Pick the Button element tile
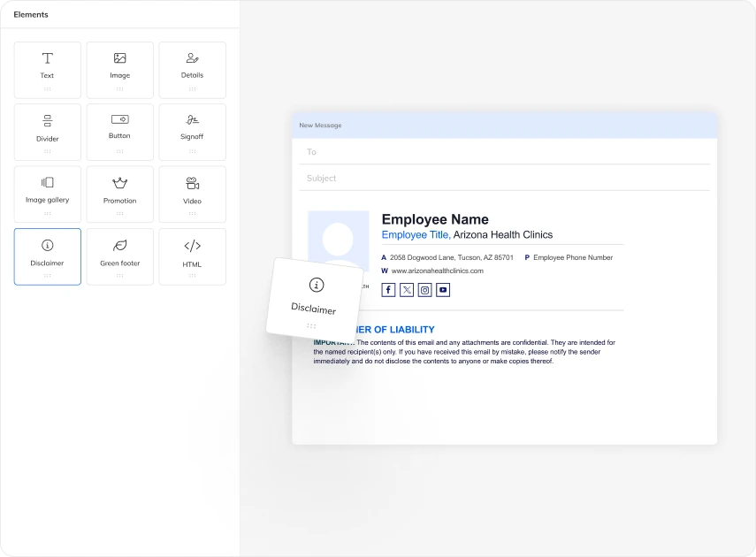 119,133
